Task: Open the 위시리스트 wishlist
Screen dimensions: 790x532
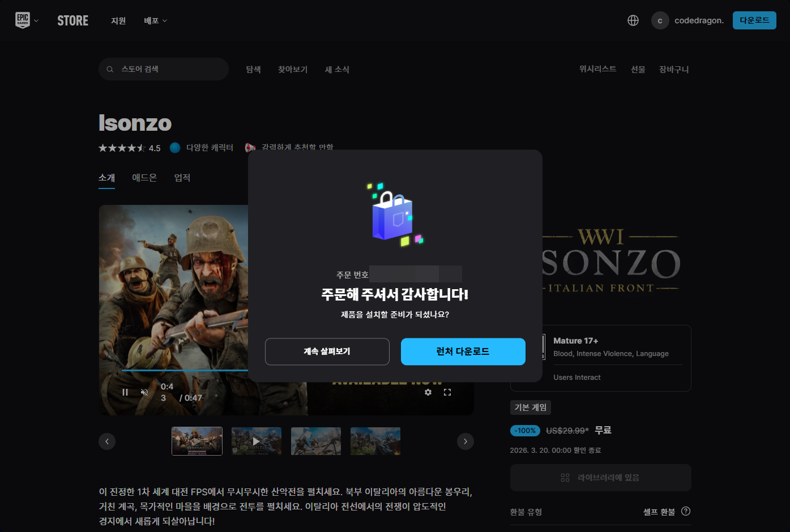Action: [x=597, y=69]
